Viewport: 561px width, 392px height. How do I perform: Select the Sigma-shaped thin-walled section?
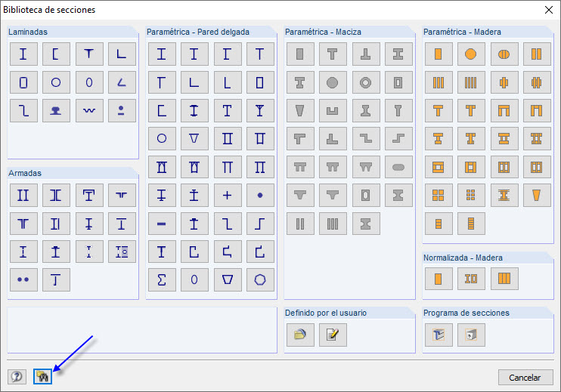[162, 279]
